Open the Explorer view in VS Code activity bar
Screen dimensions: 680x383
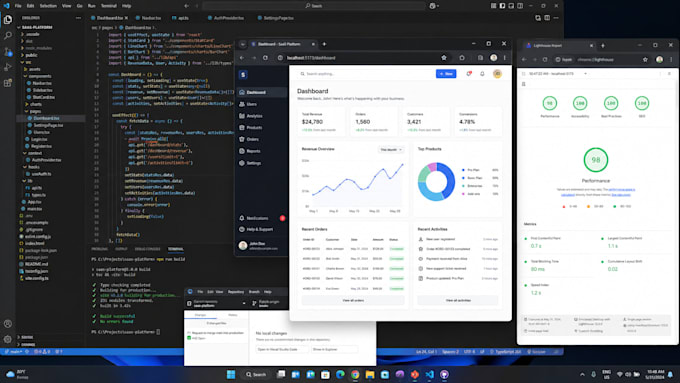[8, 20]
